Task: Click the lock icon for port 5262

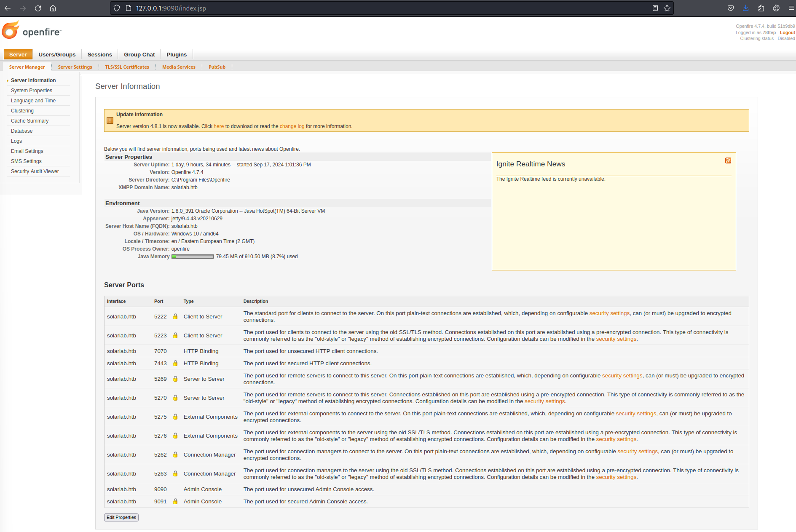Action: (x=175, y=454)
